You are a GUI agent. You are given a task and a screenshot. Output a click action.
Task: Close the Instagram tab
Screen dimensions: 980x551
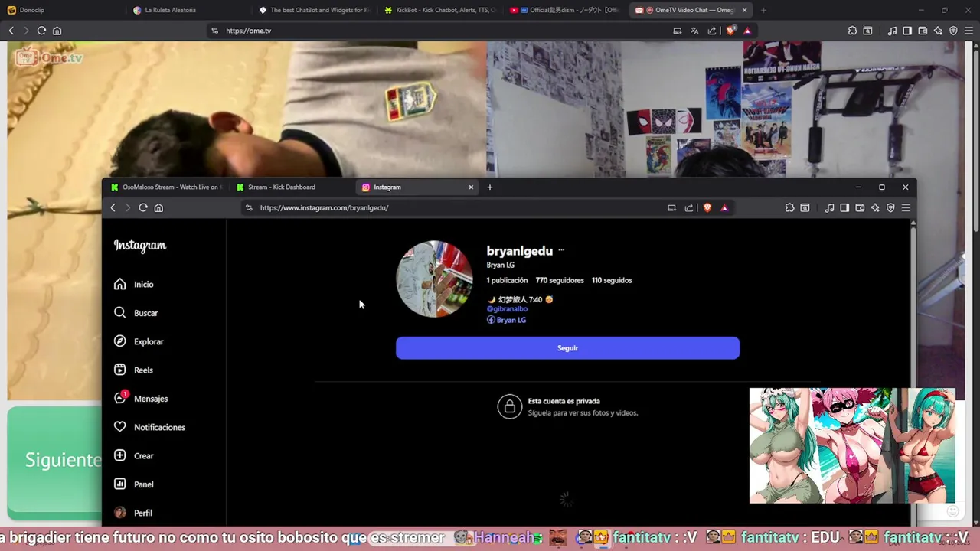tap(471, 187)
